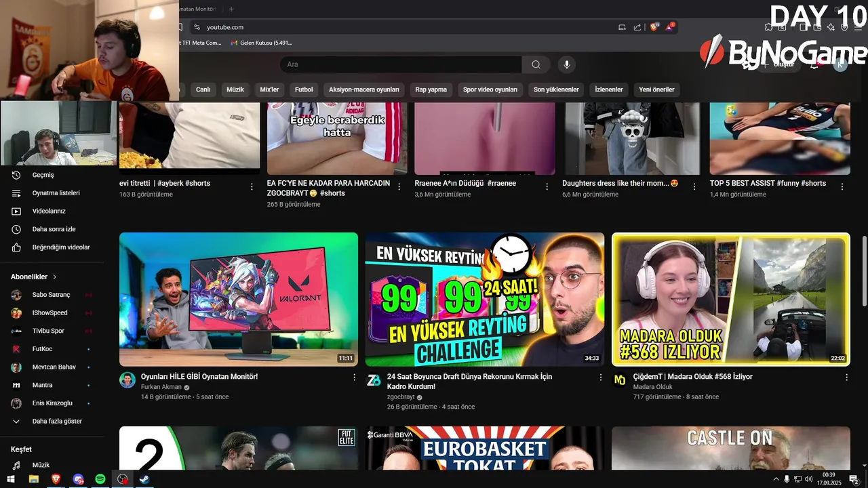Open options menu for 'TOP 5 BEST ASSIST' short

pos(842,186)
